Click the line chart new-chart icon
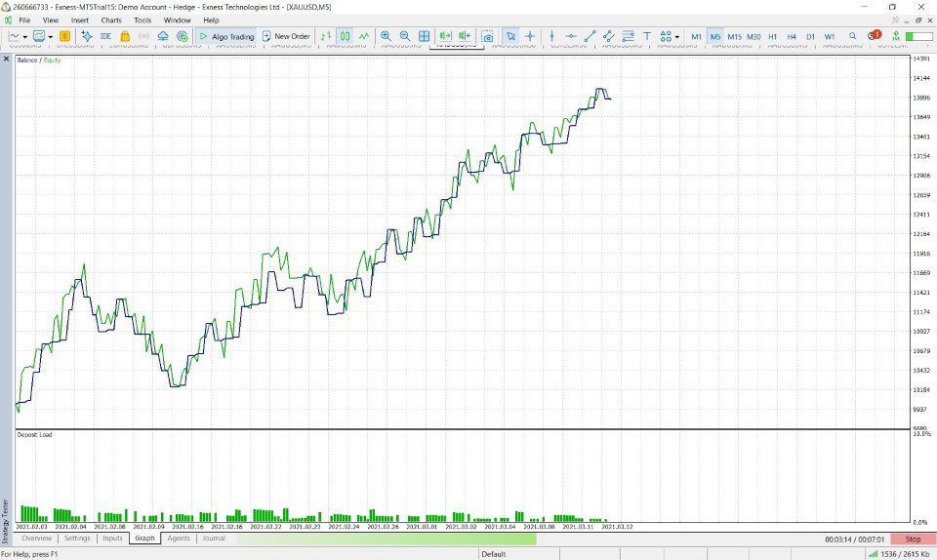Viewport: 937px width, 560px height. point(15,36)
